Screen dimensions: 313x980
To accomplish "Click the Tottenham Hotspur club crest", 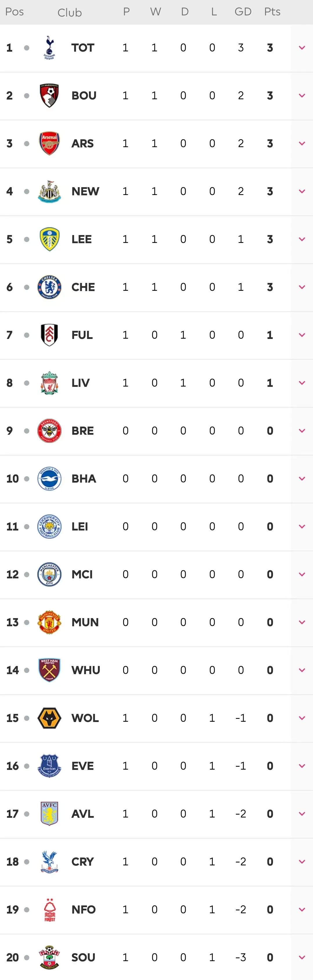I will (x=49, y=48).
